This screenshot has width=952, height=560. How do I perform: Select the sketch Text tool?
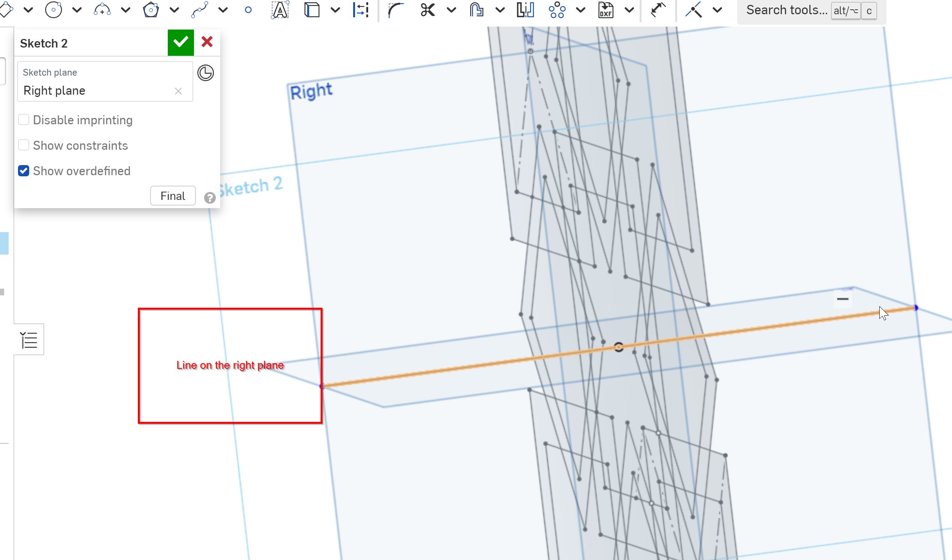coord(280,10)
